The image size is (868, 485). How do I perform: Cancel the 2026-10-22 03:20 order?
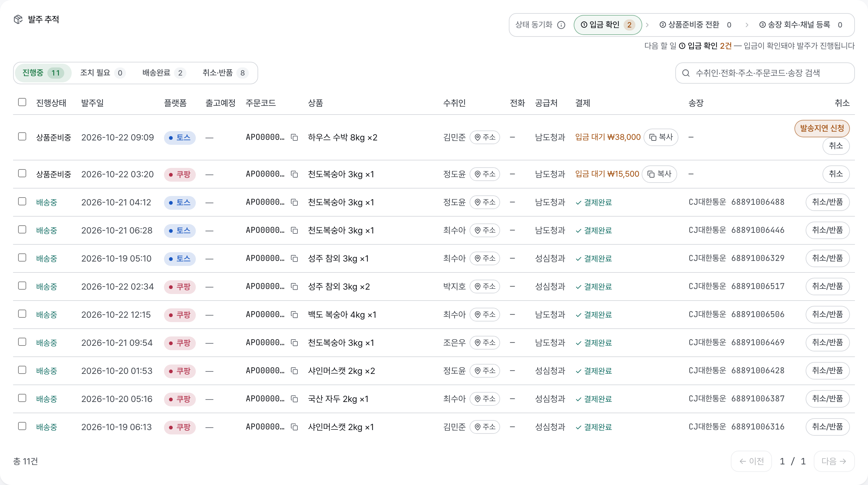click(x=836, y=174)
